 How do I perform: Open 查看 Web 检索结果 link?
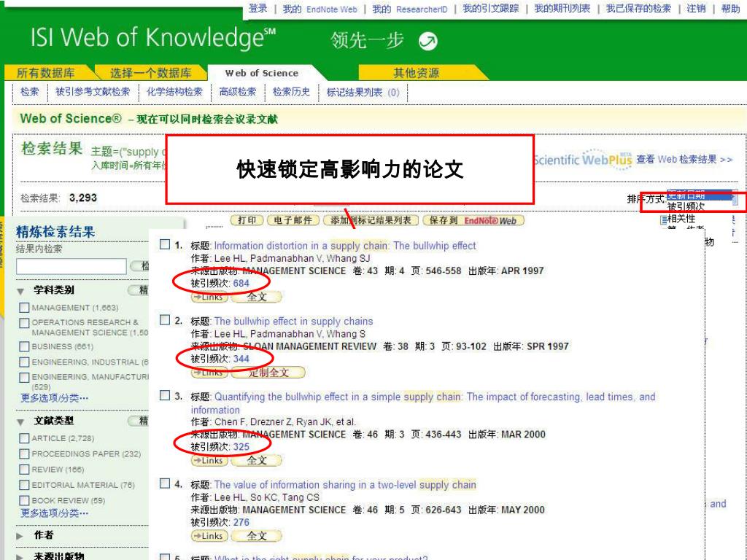tap(684, 160)
